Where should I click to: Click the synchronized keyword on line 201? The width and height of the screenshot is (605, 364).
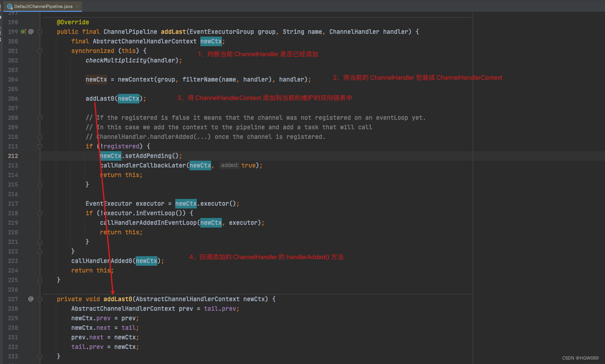click(x=93, y=51)
